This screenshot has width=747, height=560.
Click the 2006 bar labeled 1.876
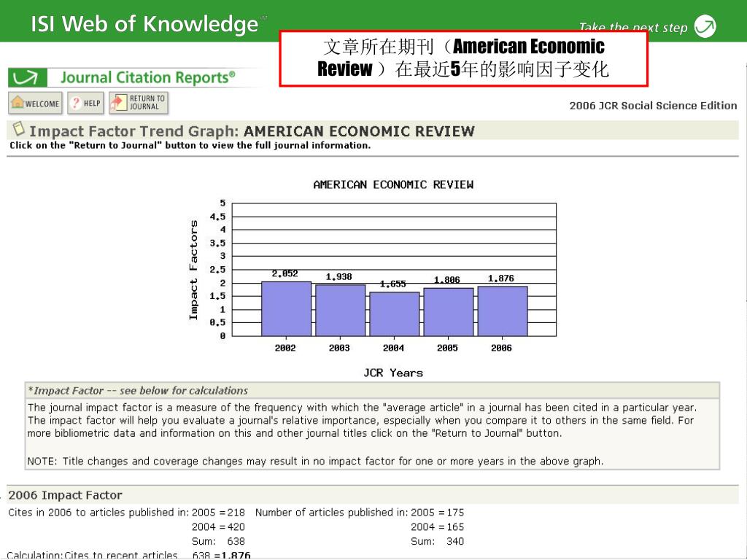[503, 311]
